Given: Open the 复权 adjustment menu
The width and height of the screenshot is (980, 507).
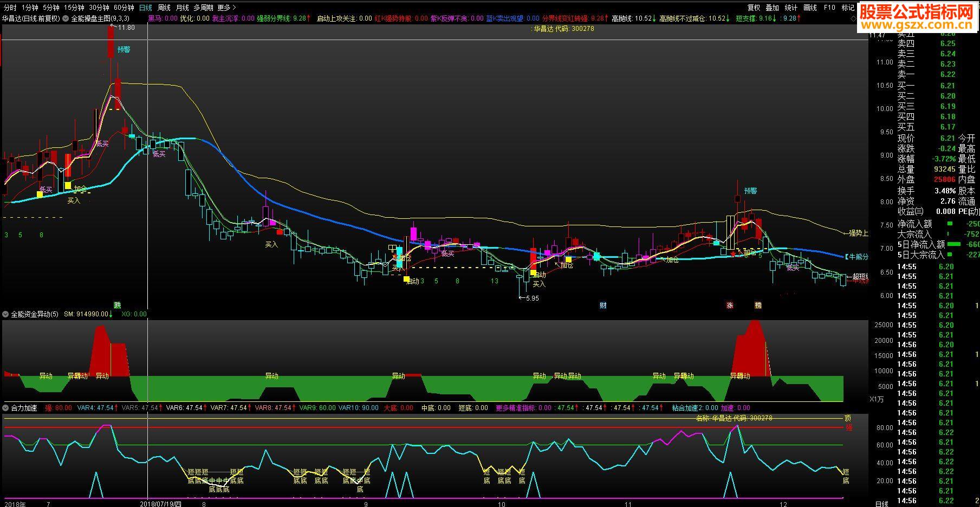Looking at the screenshot, I should tap(754, 8).
